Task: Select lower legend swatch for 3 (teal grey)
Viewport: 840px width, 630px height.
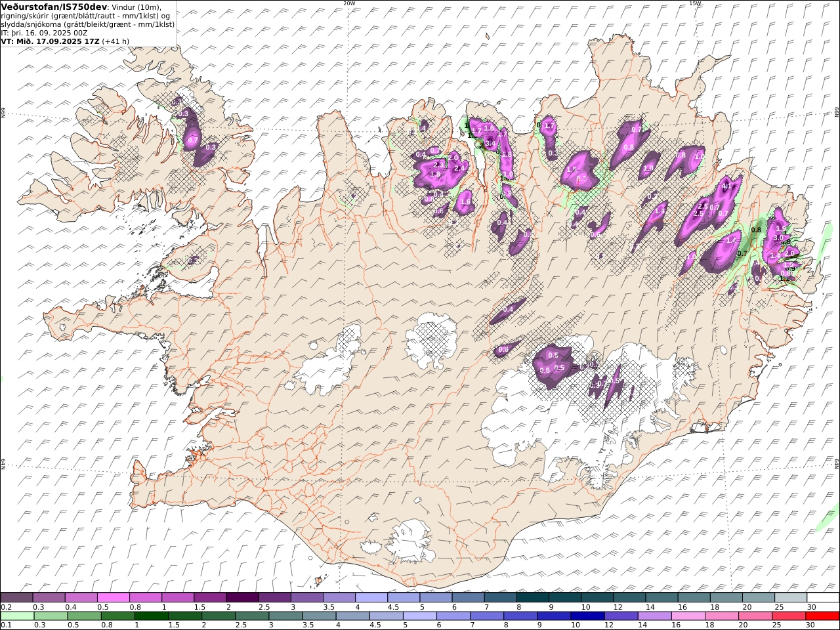Action: tap(285, 616)
